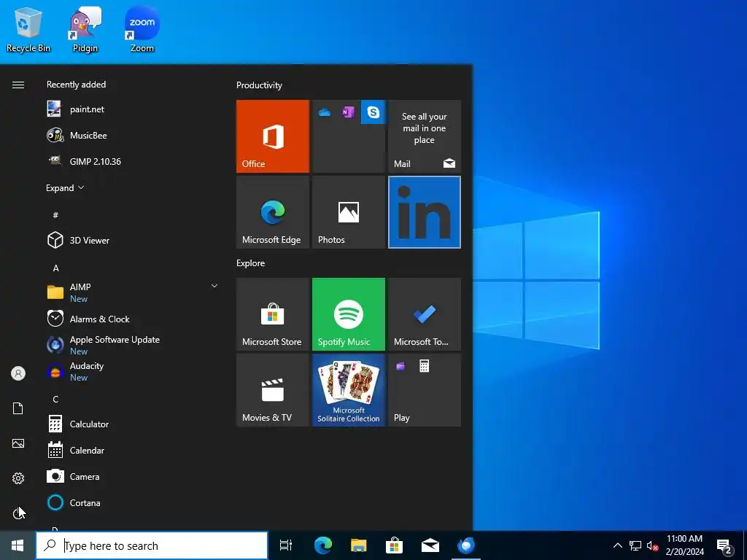The image size is (747, 560).
Task: Open Microsoft Store on taskbar
Action: coord(395,545)
